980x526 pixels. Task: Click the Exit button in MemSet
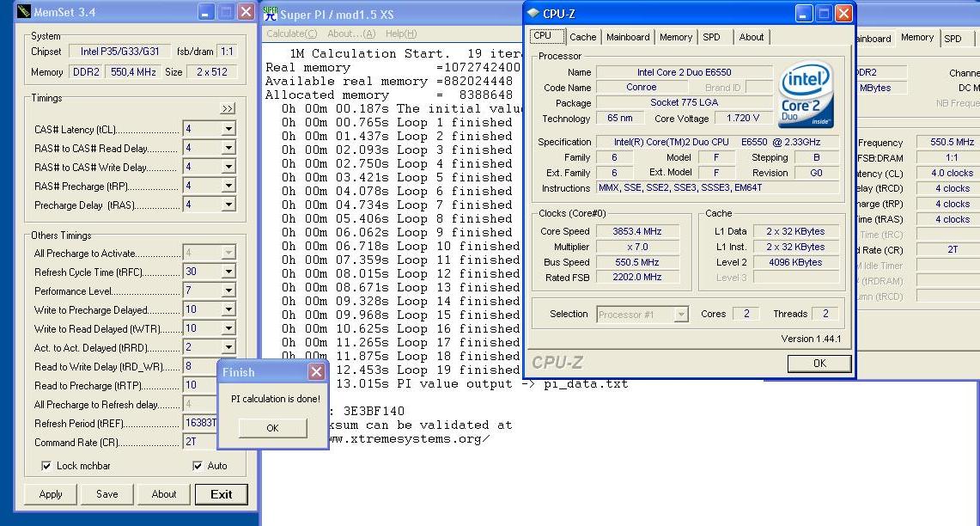click(x=222, y=494)
